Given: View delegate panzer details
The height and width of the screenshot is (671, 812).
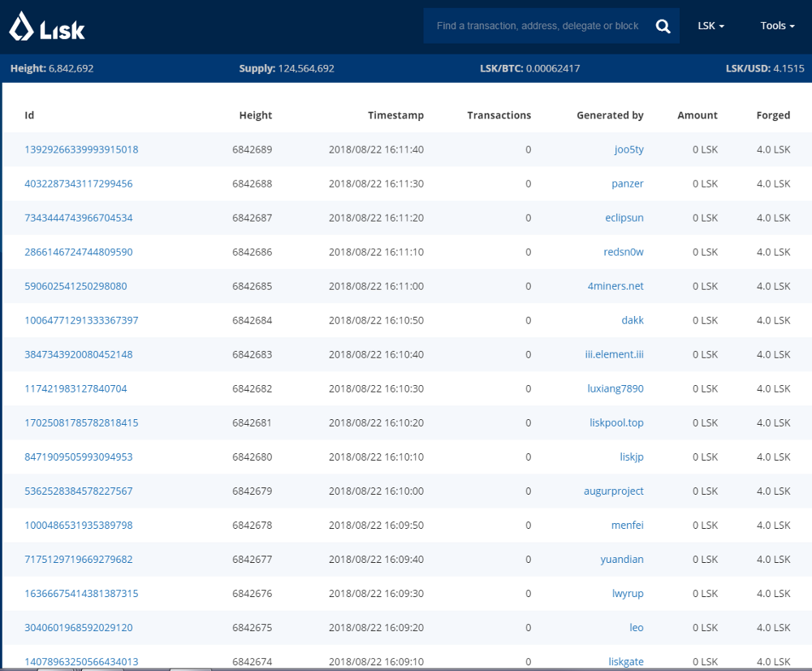Looking at the screenshot, I should tap(627, 184).
